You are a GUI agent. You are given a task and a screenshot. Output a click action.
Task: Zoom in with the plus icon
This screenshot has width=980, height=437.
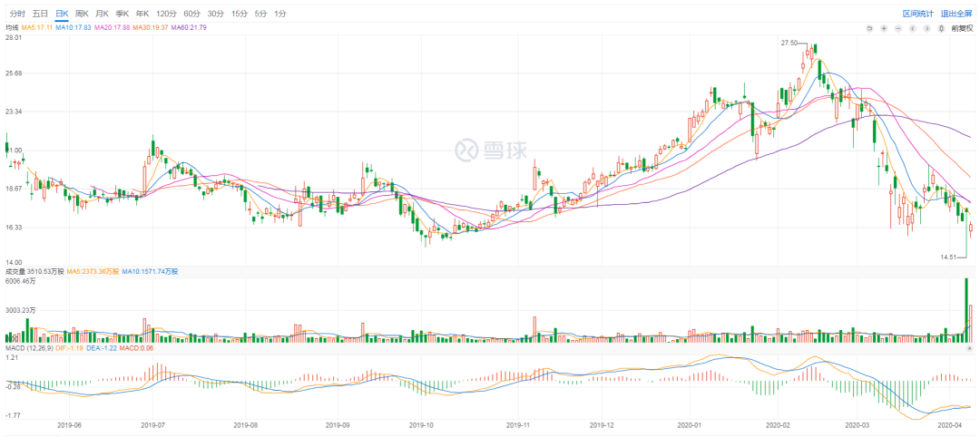[884, 28]
